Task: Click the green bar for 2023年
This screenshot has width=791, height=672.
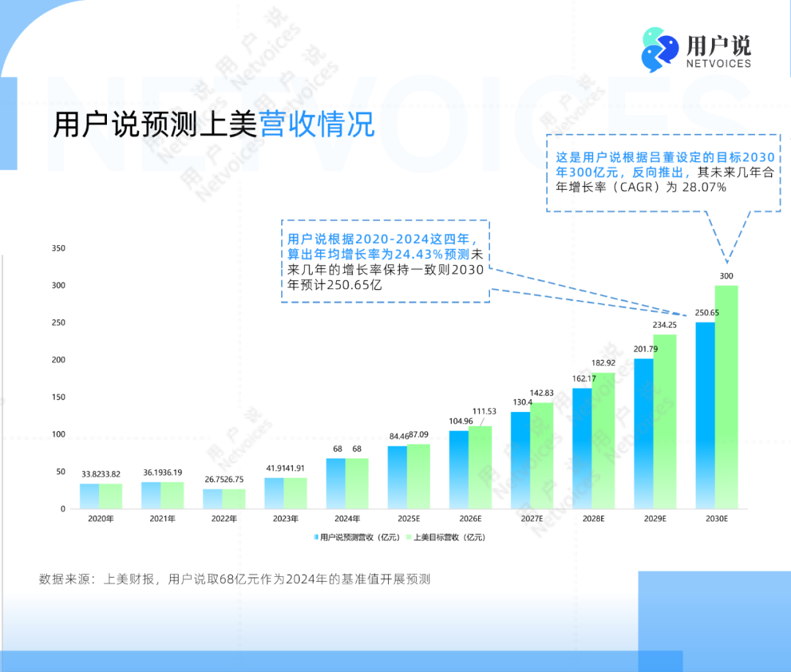Action: click(296, 493)
